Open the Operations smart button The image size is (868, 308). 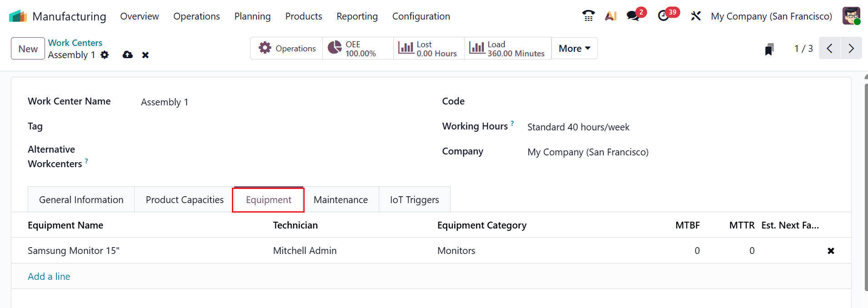coord(286,48)
